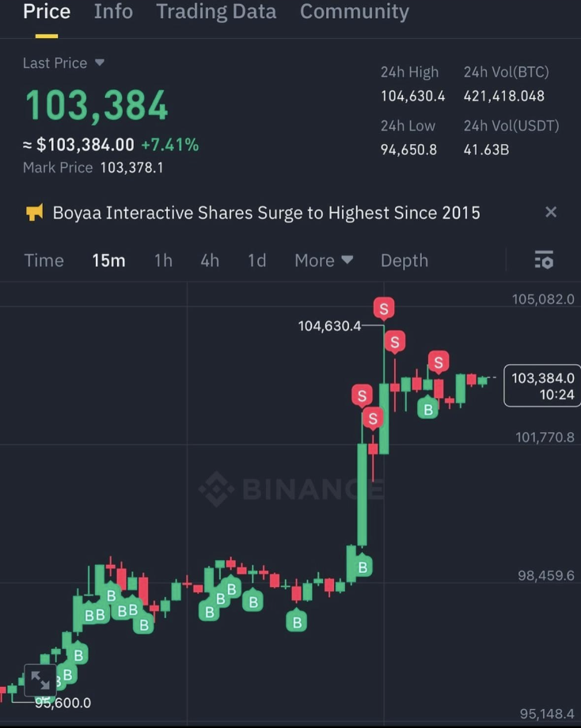Open chart indicator settings icon

click(544, 260)
